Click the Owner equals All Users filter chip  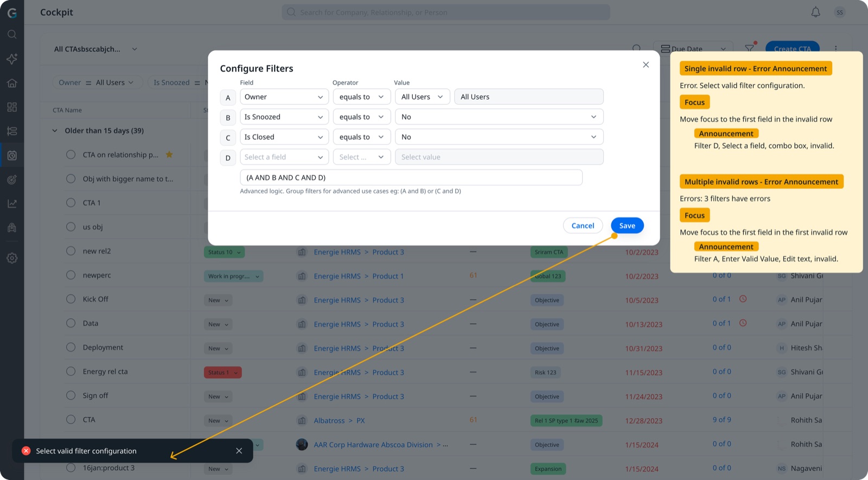[98, 82]
